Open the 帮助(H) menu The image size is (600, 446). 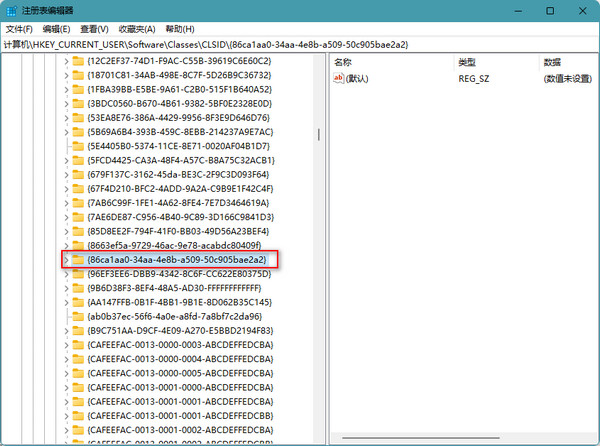(180, 29)
